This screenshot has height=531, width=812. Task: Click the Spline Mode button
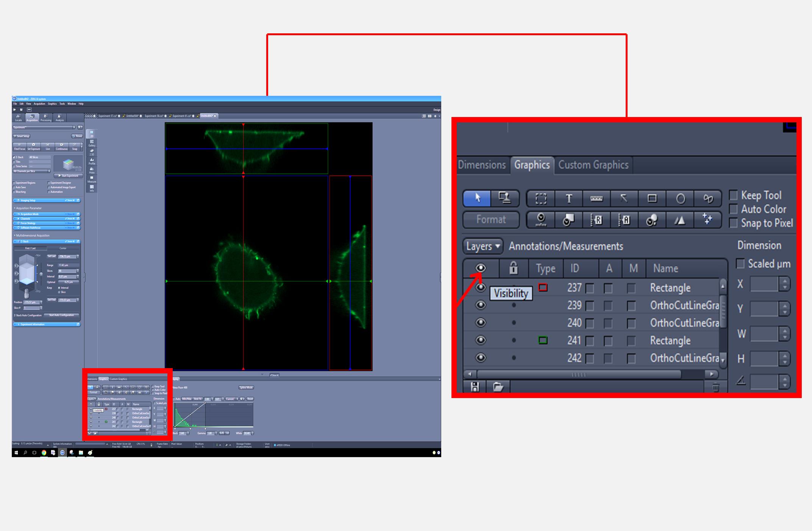click(x=246, y=387)
